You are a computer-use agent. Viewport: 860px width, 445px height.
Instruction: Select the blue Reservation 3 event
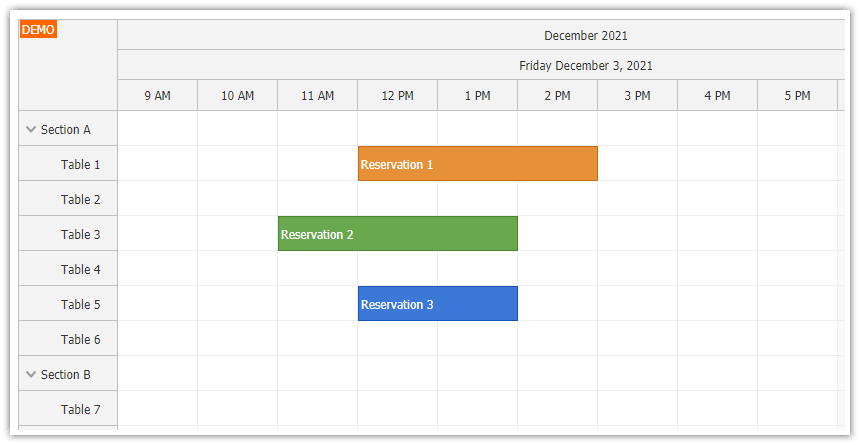tap(437, 304)
